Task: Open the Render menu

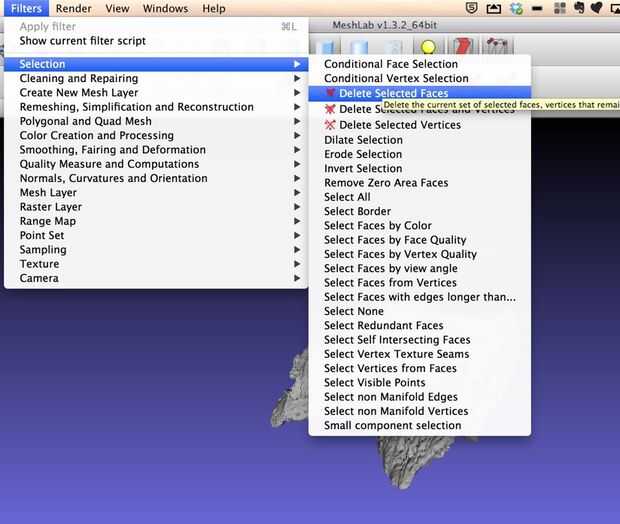Action: tap(74, 8)
